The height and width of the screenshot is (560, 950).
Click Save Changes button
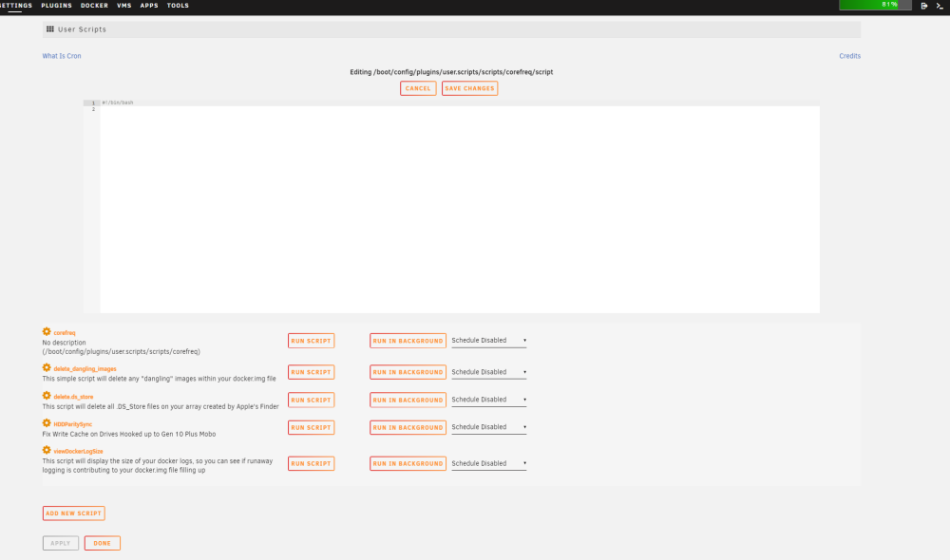469,88
